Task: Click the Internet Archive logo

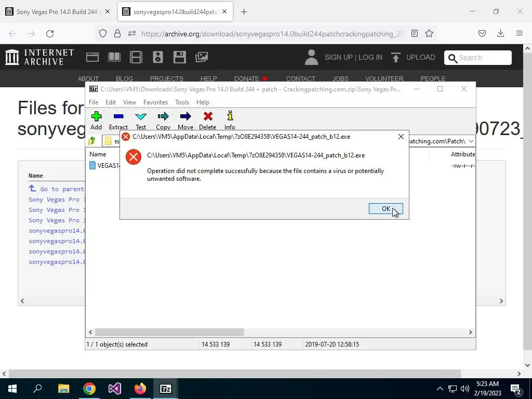Action: click(39, 57)
